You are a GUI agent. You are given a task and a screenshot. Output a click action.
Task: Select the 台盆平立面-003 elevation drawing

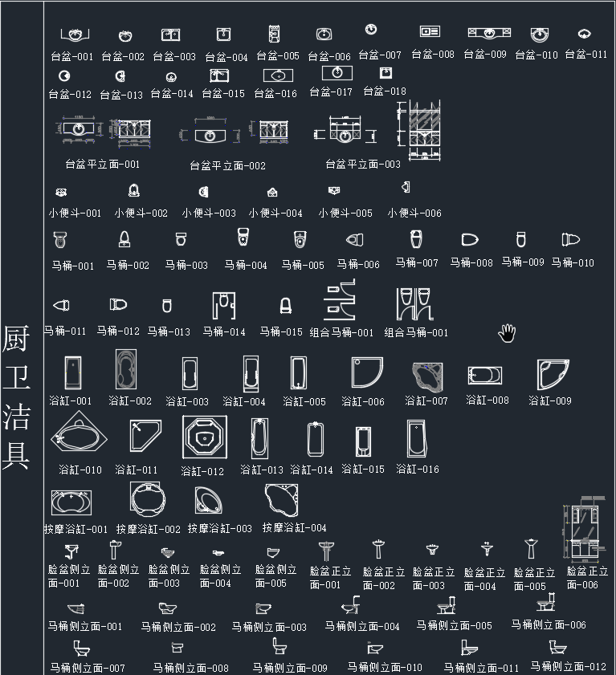pos(377,131)
